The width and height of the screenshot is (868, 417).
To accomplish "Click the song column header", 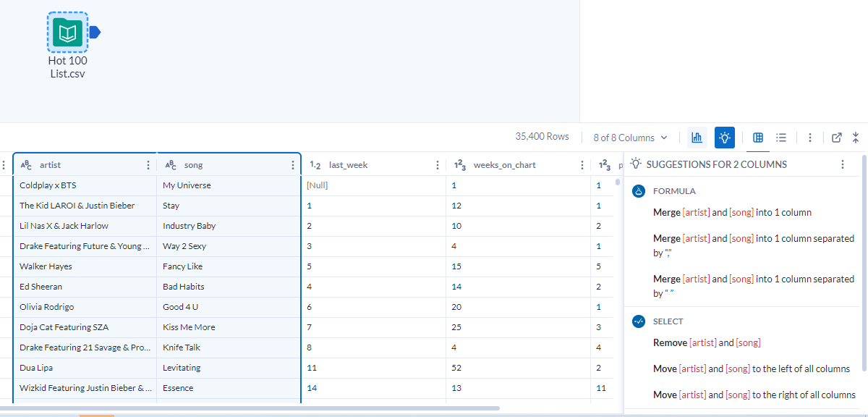I will [229, 165].
